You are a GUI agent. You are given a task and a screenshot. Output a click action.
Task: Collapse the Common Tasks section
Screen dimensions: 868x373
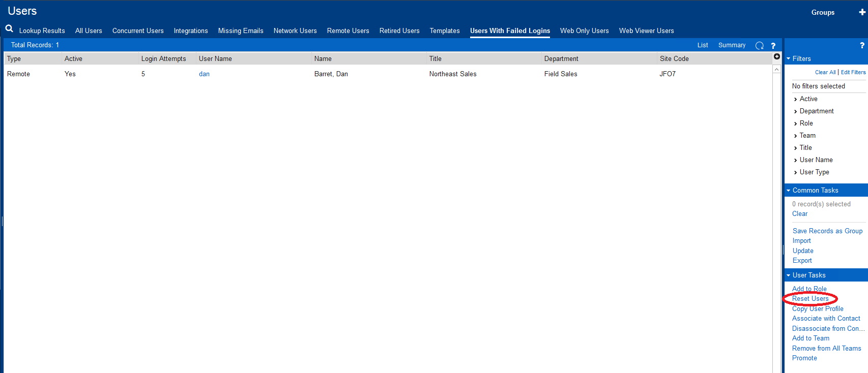[789, 191]
